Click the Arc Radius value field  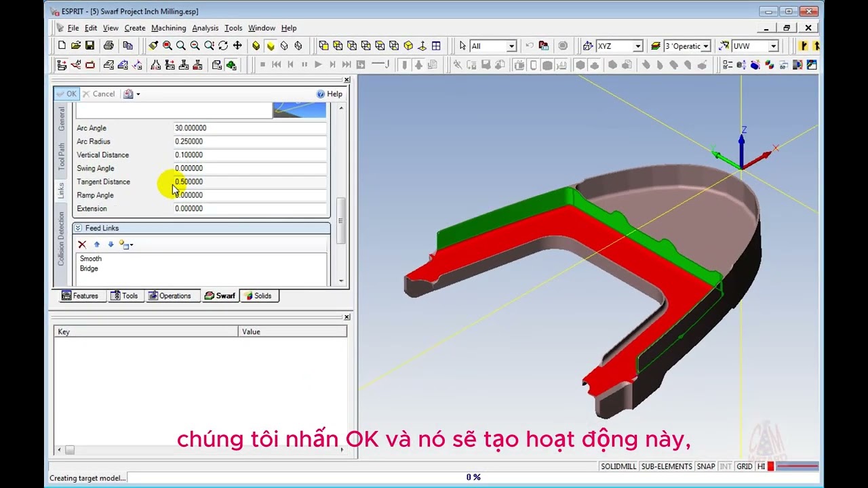[250, 141]
